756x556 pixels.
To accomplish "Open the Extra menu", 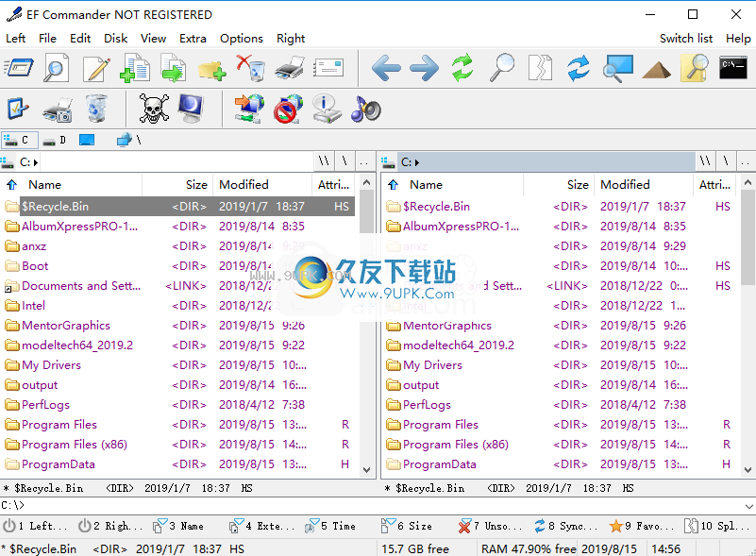I will [193, 39].
